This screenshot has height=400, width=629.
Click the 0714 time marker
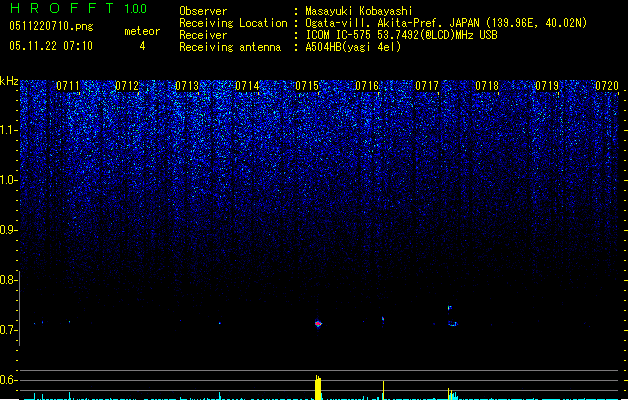247,86
